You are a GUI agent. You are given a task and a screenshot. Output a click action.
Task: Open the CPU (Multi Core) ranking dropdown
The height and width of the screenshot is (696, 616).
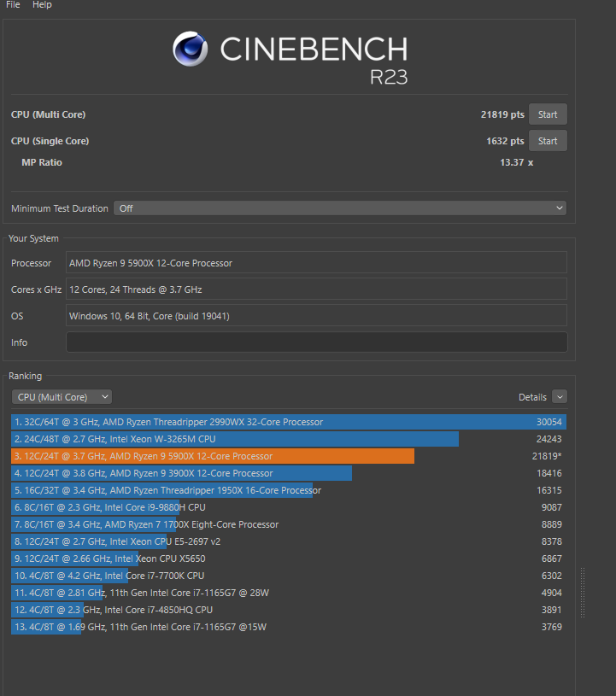click(62, 397)
